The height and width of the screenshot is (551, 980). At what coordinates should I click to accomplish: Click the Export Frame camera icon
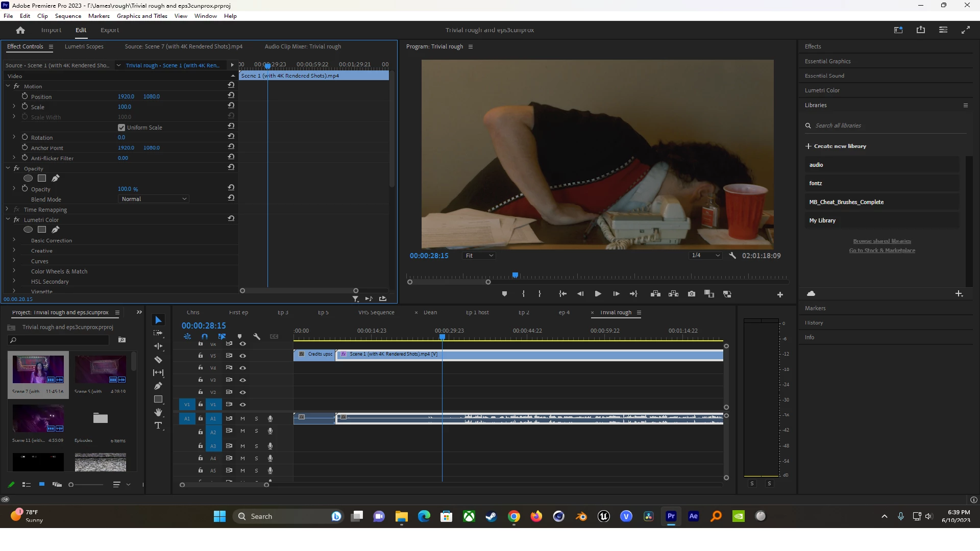[x=691, y=294]
